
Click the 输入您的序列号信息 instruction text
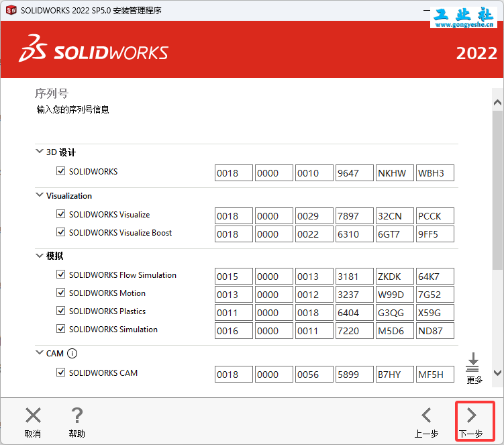[x=72, y=109]
